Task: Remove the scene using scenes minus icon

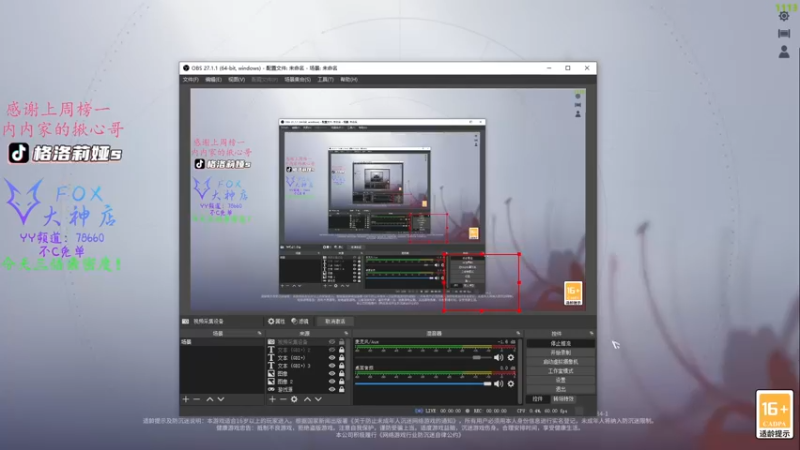Action: [x=197, y=399]
